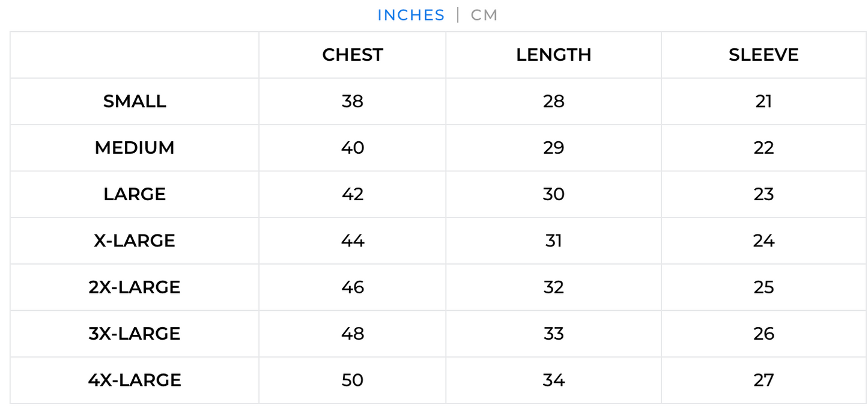Switch units to INCHES tab

411,15
